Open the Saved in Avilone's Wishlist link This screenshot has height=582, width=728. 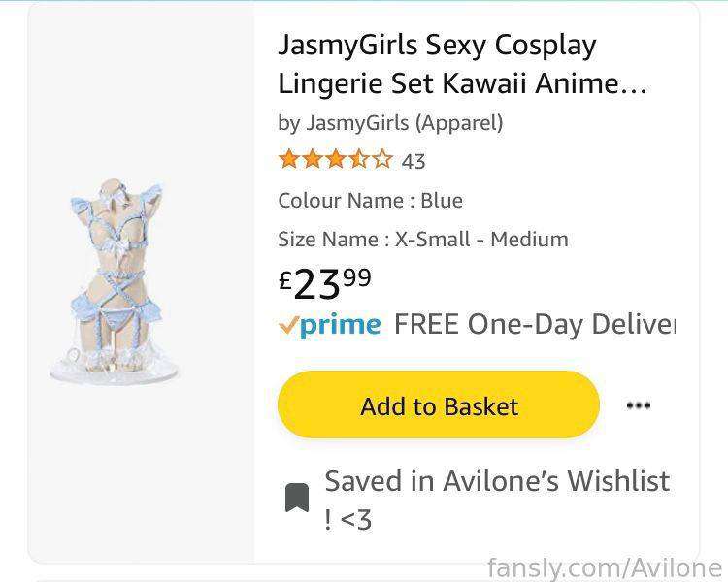tap(497, 481)
